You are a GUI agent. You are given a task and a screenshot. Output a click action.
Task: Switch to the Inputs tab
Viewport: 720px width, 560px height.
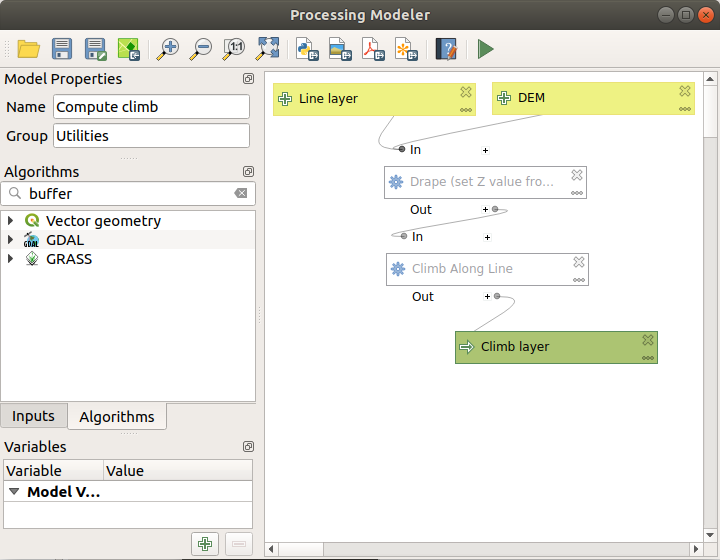pyautogui.click(x=34, y=416)
